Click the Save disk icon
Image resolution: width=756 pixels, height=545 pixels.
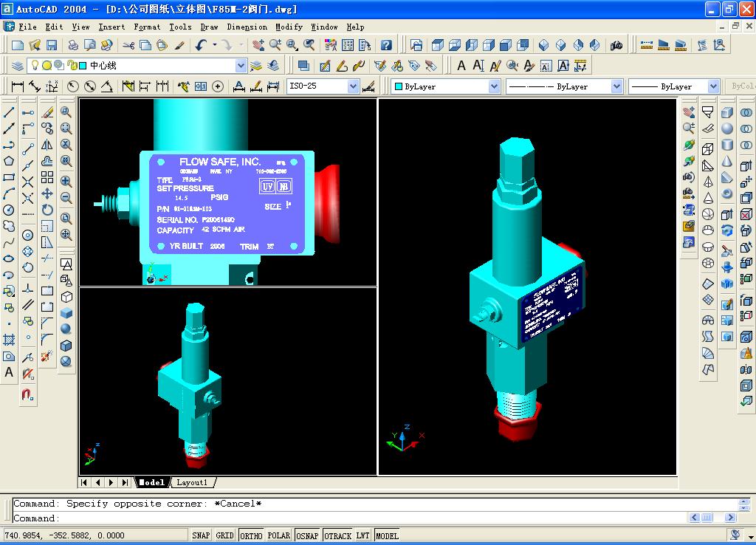[52, 45]
